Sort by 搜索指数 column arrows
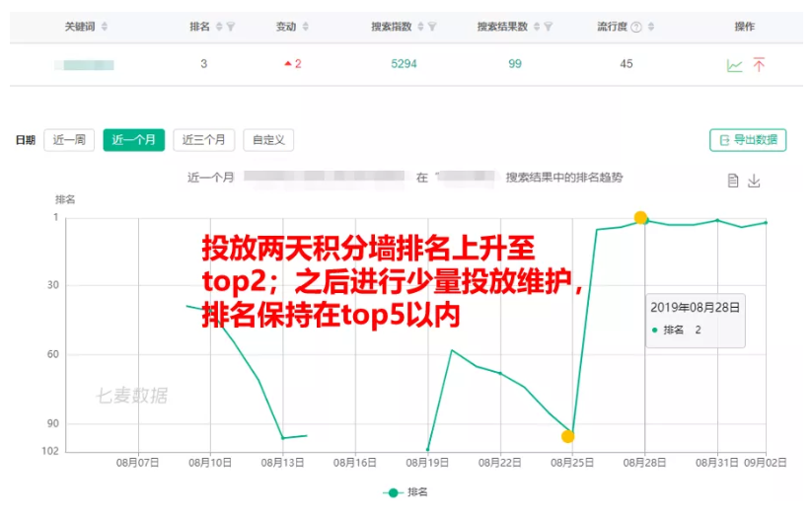Image resolution: width=812 pixels, height=518 pixels. [420, 27]
